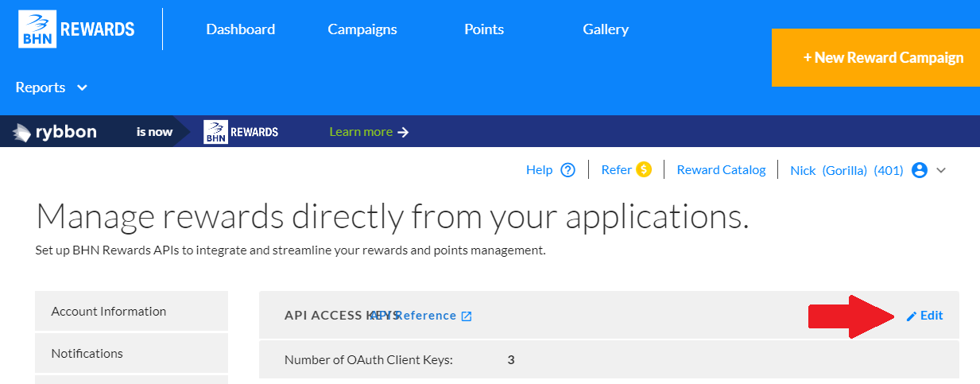Click the pencil icon next to Edit
980x384 pixels.
point(912,316)
